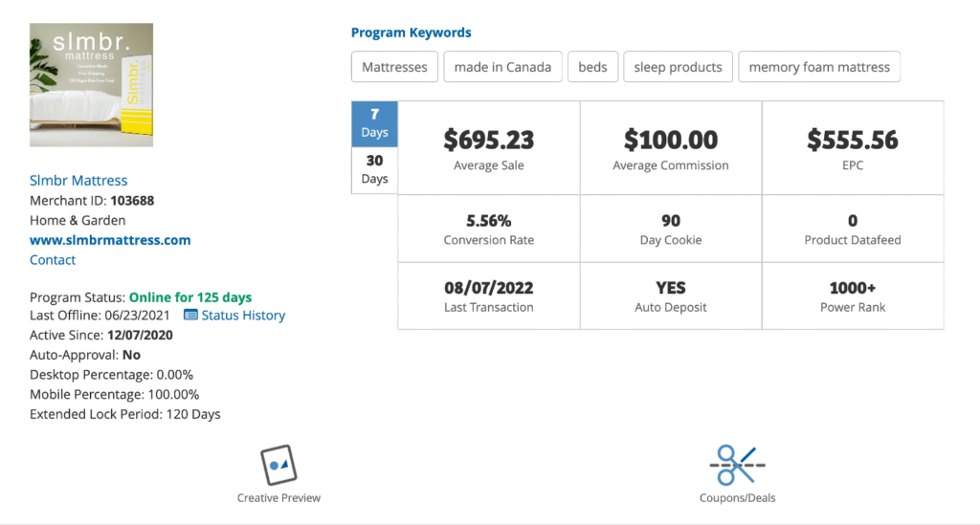980x525 pixels.
Task: Select the made in Canada keyword tag
Action: click(x=502, y=67)
